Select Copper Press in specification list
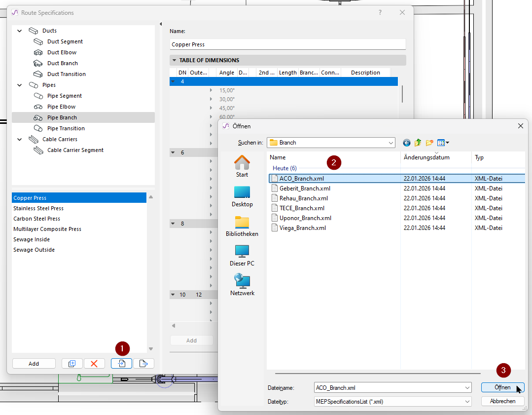 (x=79, y=198)
